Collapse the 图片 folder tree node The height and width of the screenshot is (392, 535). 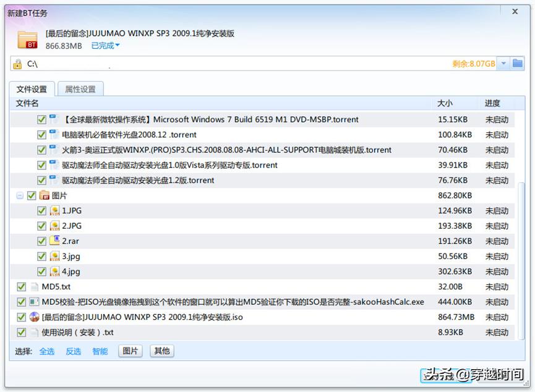coord(20,195)
